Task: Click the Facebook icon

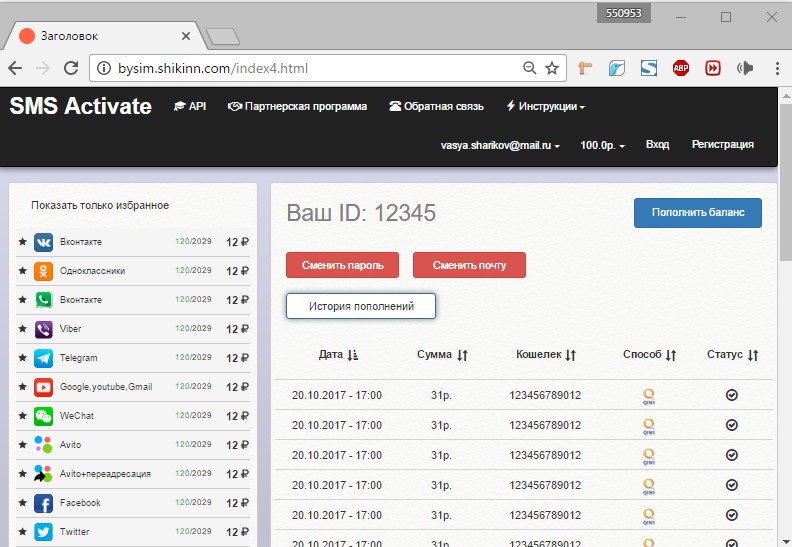Action: point(43,504)
